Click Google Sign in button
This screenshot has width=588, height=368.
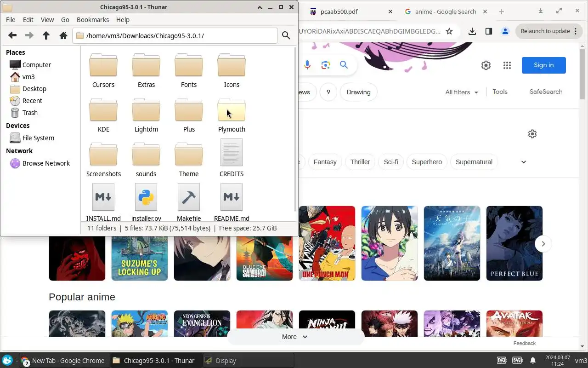point(544,65)
